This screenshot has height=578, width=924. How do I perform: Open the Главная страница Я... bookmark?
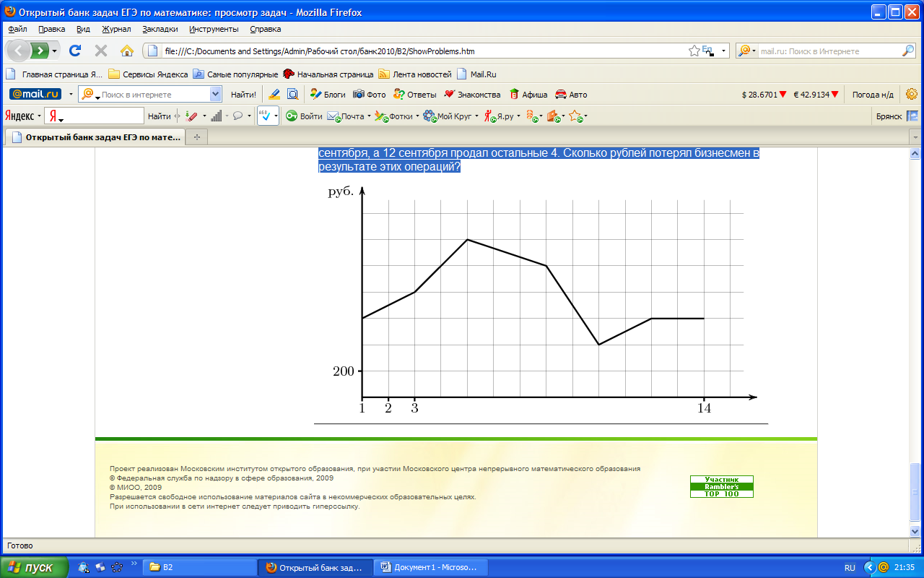click(55, 74)
